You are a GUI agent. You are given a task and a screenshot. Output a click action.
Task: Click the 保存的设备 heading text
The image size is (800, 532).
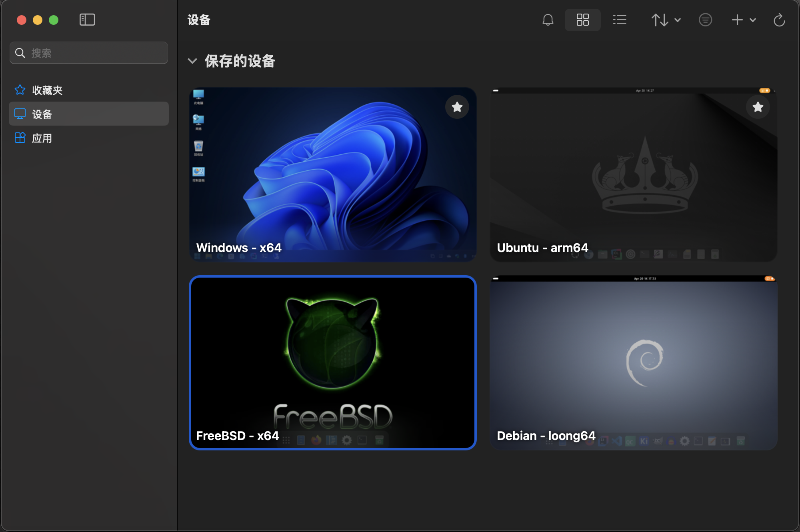tap(240, 61)
